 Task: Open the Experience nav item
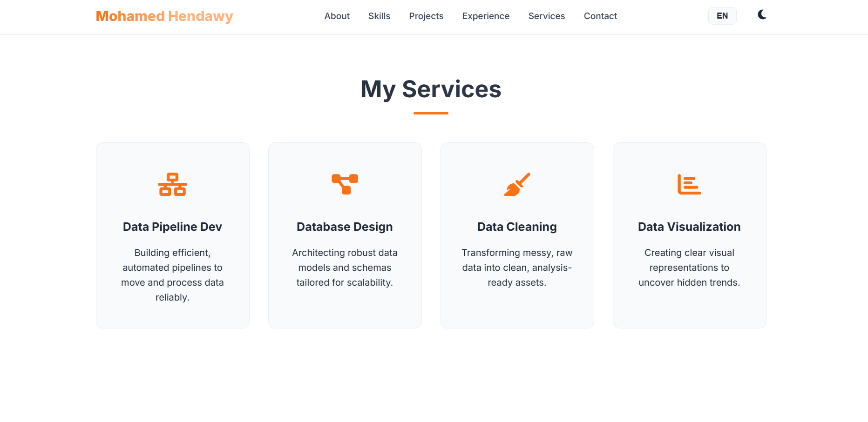tap(486, 16)
